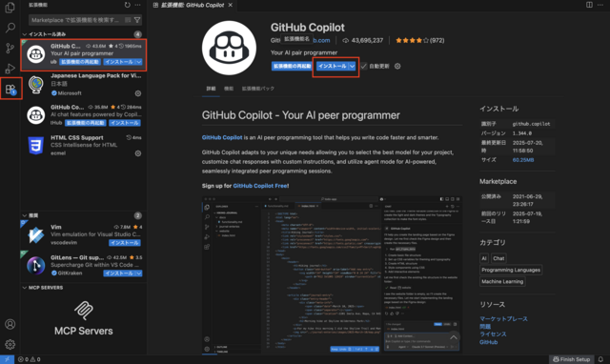Screen dimensions: 610x364
Task: Open GitHub Copilot extension settings gear
Action: pyautogui.click(x=397, y=66)
